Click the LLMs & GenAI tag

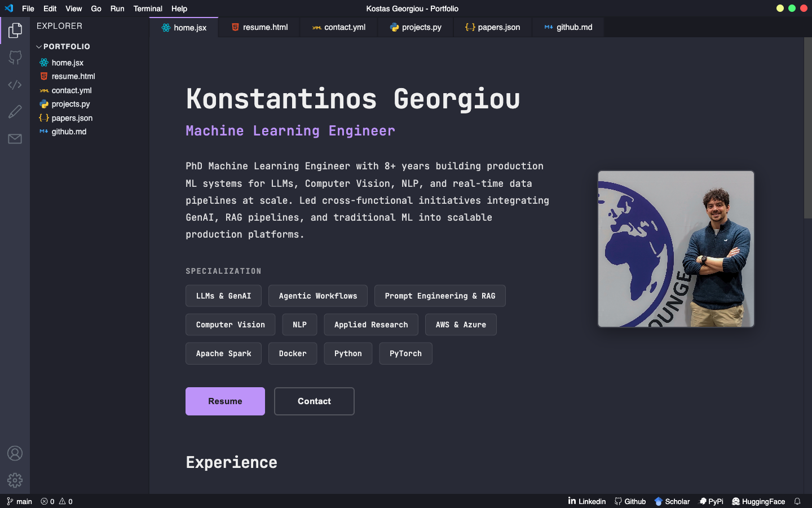(x=223, y=296)
